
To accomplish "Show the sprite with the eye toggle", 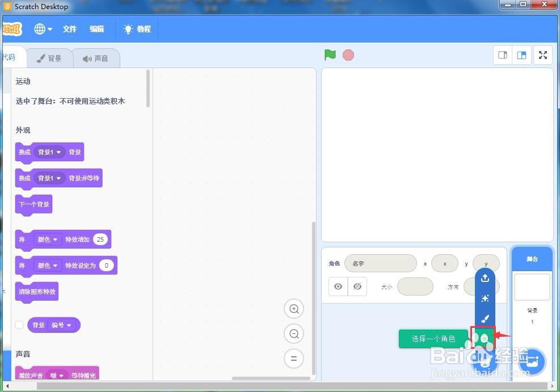I will 338,286.
